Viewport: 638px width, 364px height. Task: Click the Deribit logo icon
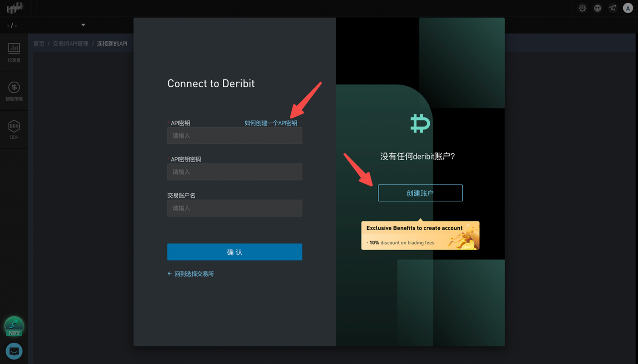coord(420,123)
